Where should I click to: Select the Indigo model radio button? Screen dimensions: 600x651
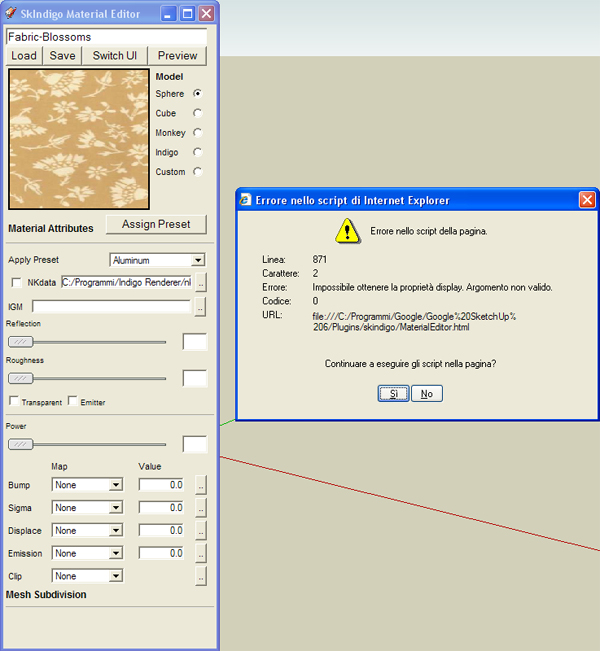click(198, 152)
